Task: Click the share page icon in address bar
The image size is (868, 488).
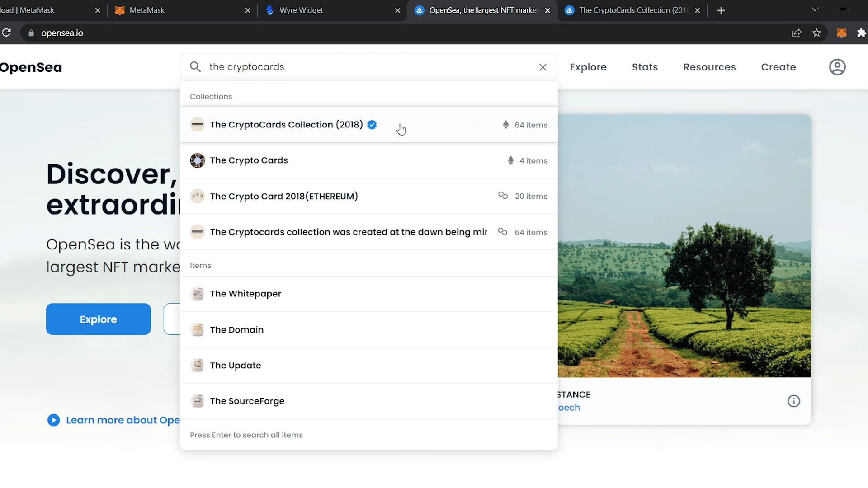Action: point(797,33)
